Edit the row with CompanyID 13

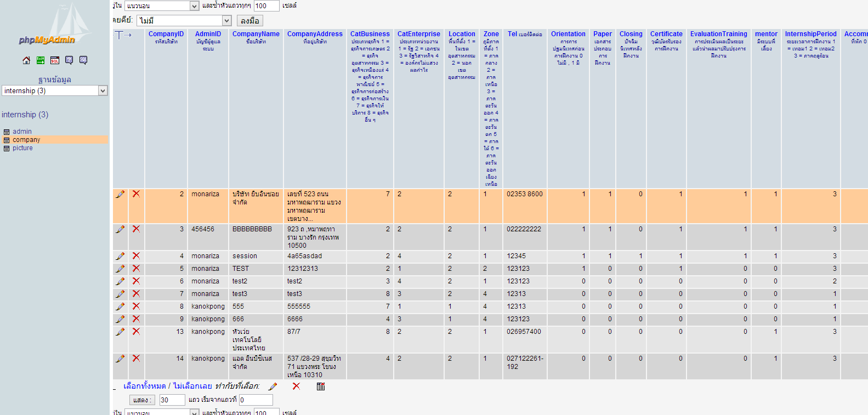pos(120,332)
